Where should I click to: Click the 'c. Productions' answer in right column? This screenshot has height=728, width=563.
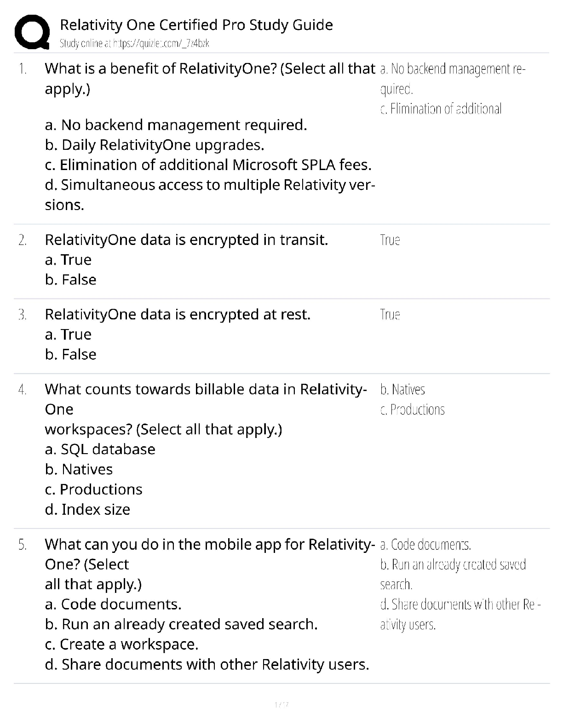[x=413, y=410]
